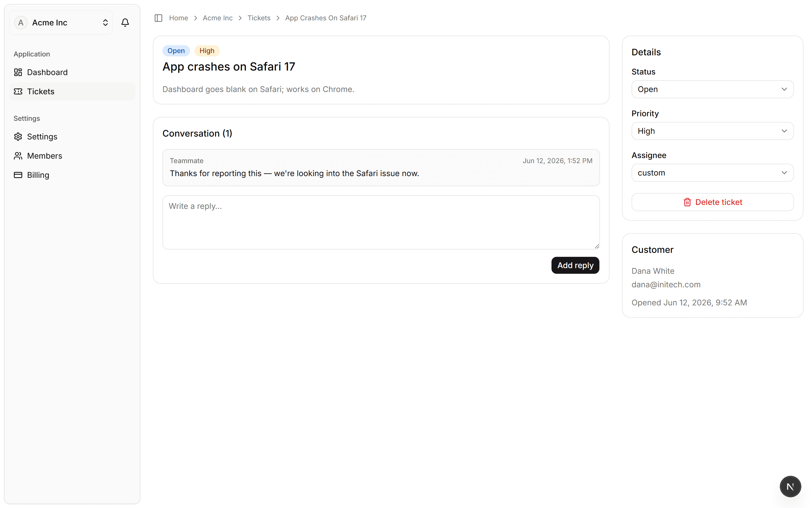This screenshot has width=812, height=508.
Task: Click the customer name Dana White
Action: (653, 271)
